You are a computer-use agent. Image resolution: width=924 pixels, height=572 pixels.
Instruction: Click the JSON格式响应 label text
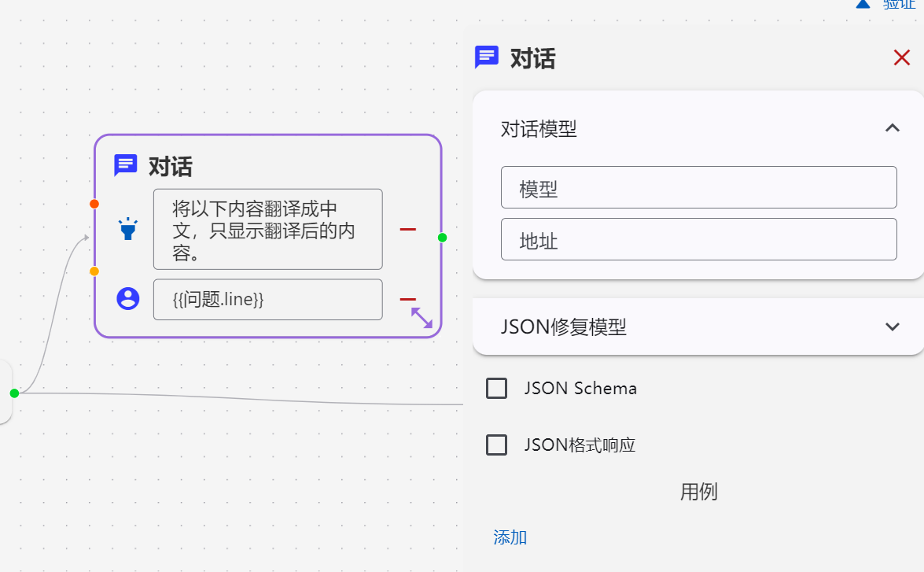(580, 445)
